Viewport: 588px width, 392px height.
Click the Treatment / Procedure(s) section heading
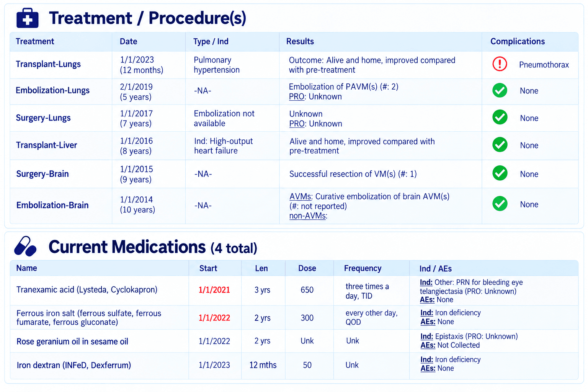point(147,18)
